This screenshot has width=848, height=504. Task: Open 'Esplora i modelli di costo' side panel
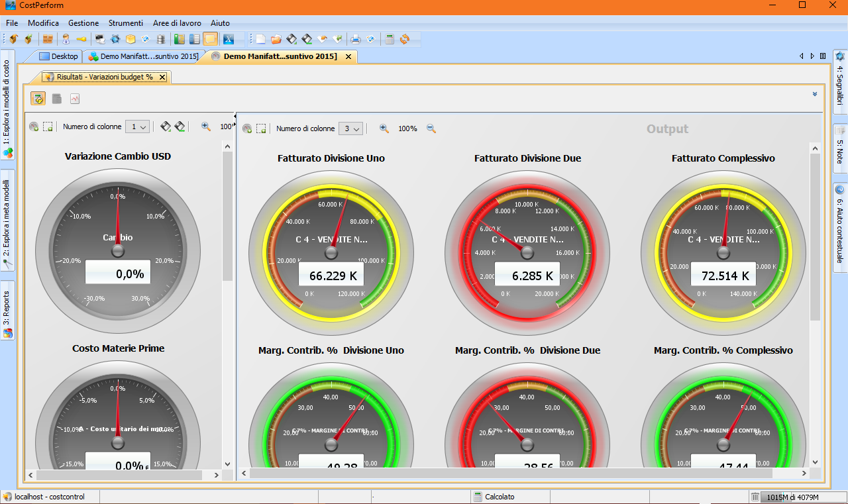(7, 105)
